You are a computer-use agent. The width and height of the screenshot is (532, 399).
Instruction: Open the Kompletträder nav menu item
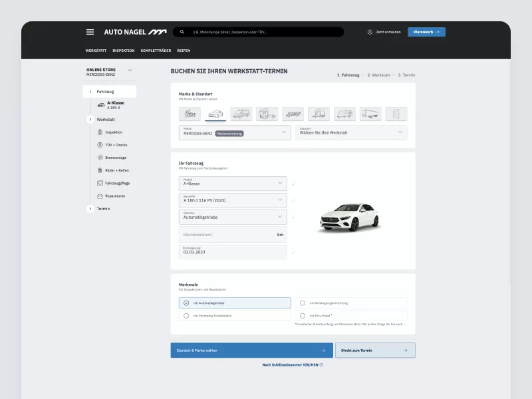pyautogui.click(x=156, y=51)
